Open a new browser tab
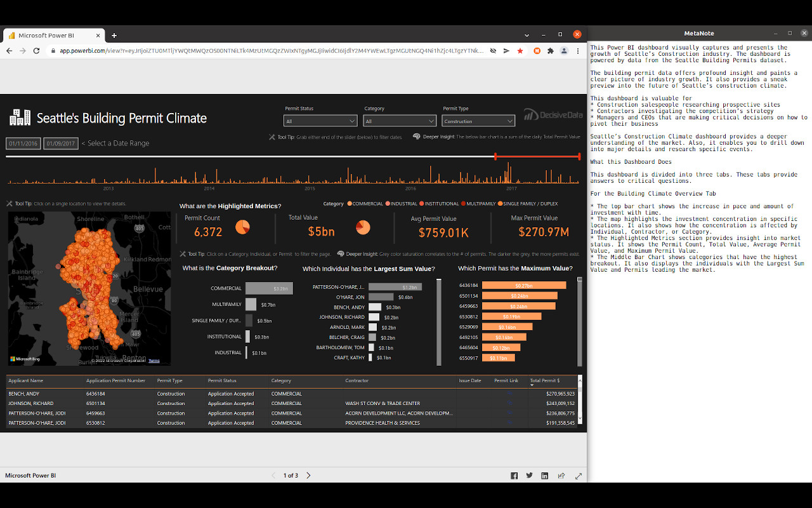812x508 pixels. (x=114, y=36)
